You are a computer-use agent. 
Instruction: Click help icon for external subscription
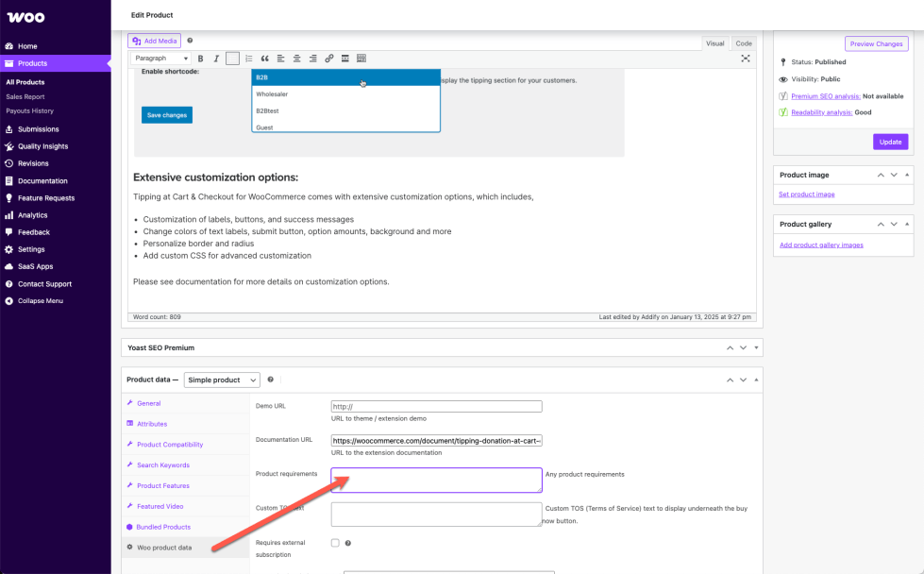[347, 544]
